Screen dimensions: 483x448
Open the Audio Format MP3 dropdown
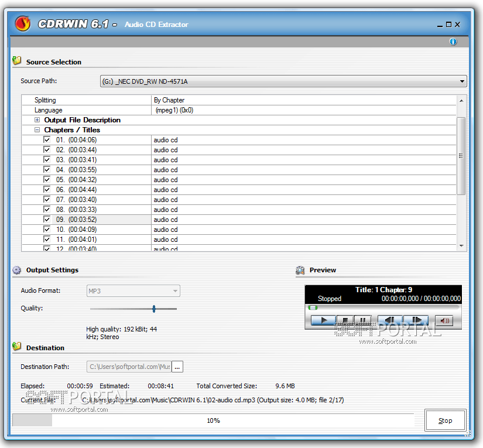[x=174, y=291]
